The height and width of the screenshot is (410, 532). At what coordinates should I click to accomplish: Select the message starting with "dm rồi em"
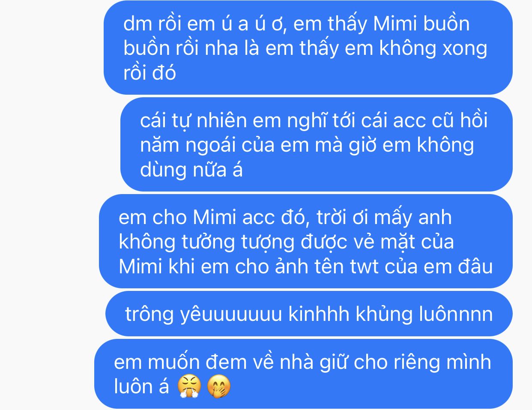[308, 48]
